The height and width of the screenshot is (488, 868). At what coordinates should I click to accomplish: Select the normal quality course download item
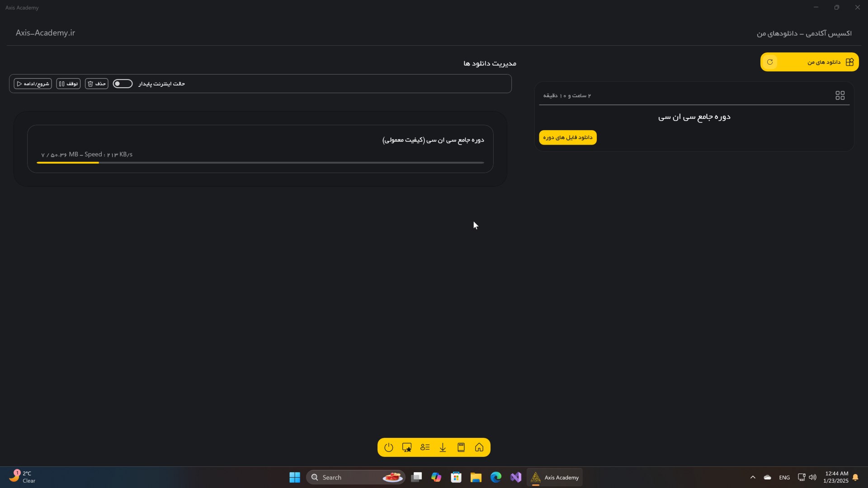(433, 140)
